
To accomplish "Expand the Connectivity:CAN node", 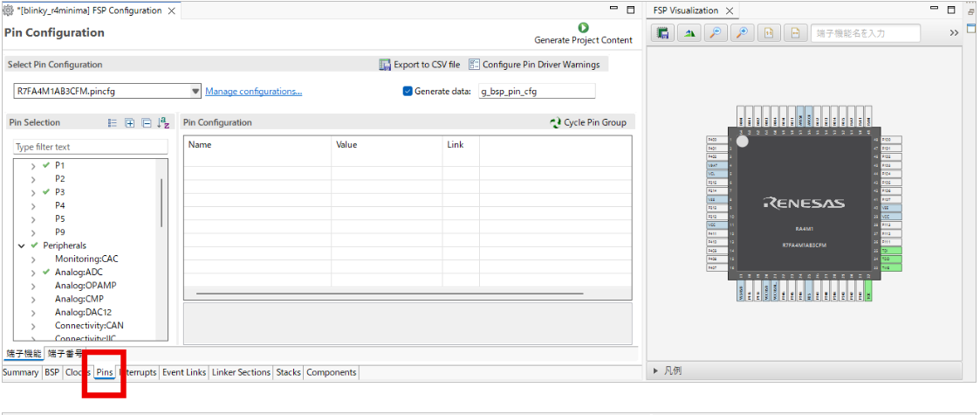I will [x=33, y=326].
